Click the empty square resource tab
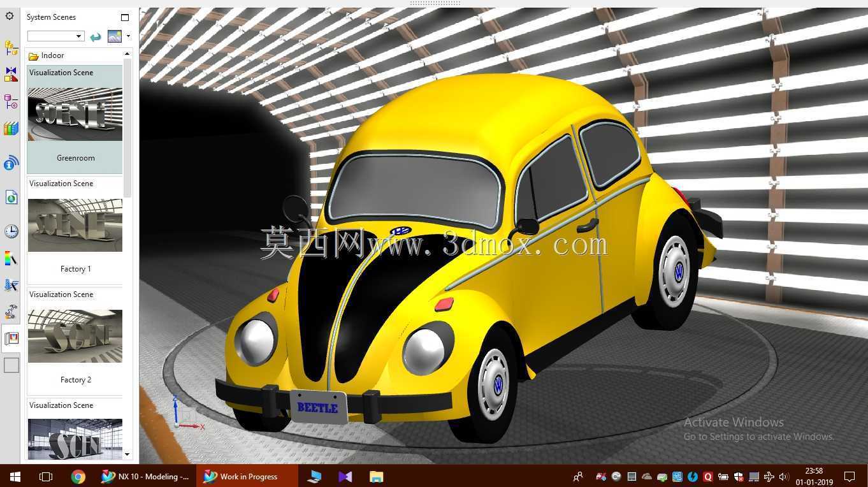Viewport: 868px width, 487px height. [11, 365]
